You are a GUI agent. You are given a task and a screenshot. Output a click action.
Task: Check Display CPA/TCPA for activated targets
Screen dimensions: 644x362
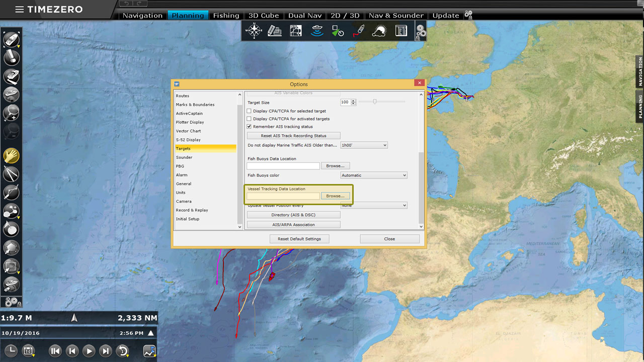(x=249, y=119)
